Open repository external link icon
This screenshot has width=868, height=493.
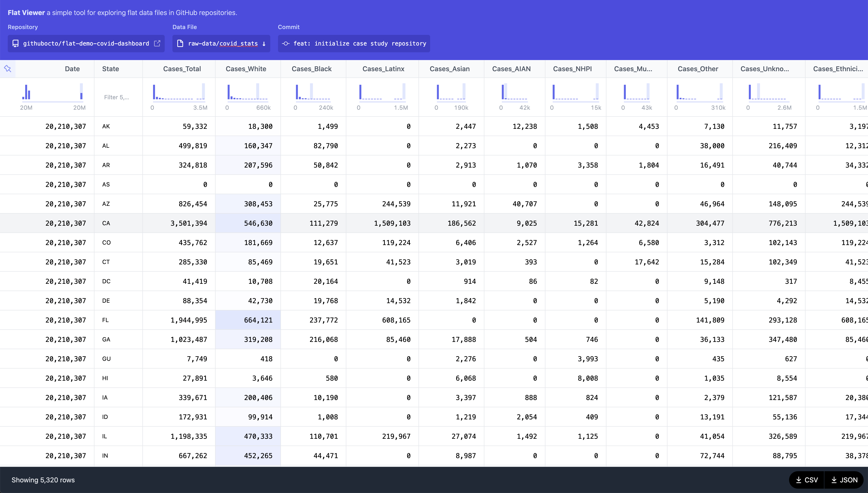[157, 43]
